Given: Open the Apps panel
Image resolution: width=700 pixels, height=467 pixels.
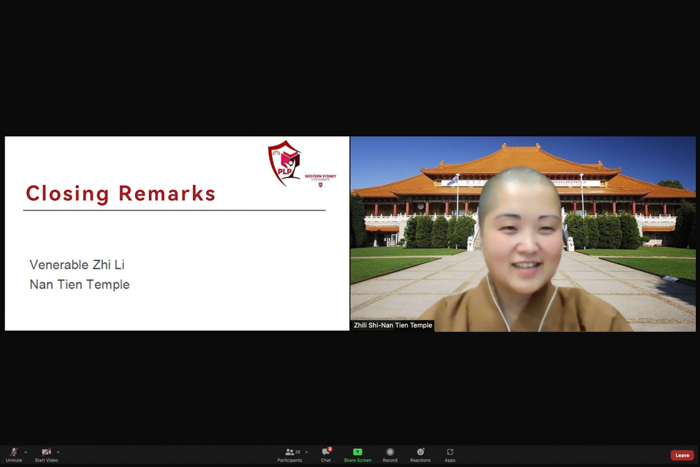Looking at the screenshot, I should (450, 455).
